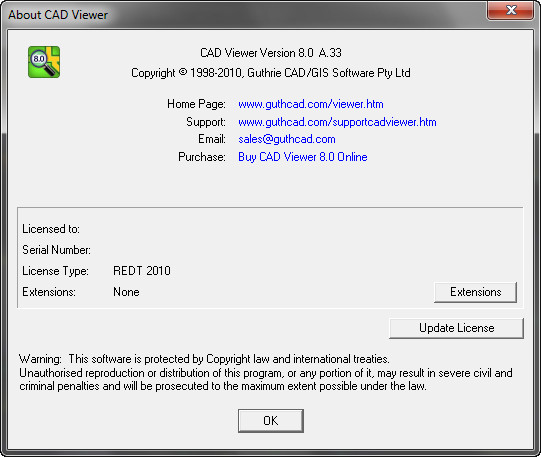Click the Update License button

[456, 328]
